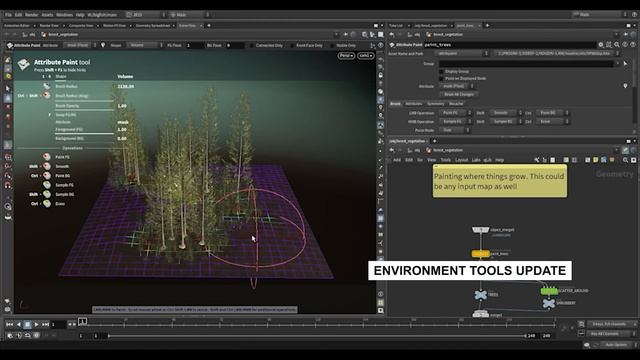Switch to the Render View tab
The image size is (640, 360).
pyautogui.click(x=49, y=26)
